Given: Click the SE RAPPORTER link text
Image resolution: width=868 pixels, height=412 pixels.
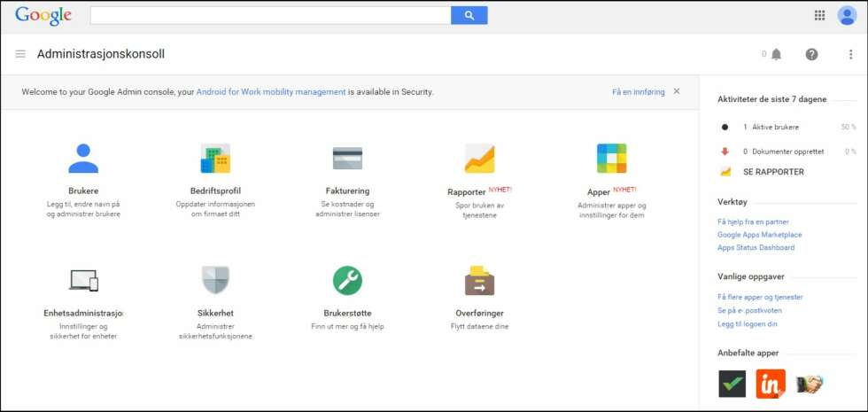Looking at the screenshot, I should point(773,172).
